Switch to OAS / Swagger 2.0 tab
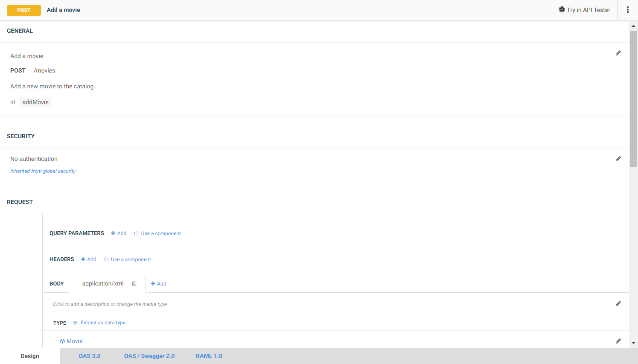638x364 pixels. click(x=149, y=356)
